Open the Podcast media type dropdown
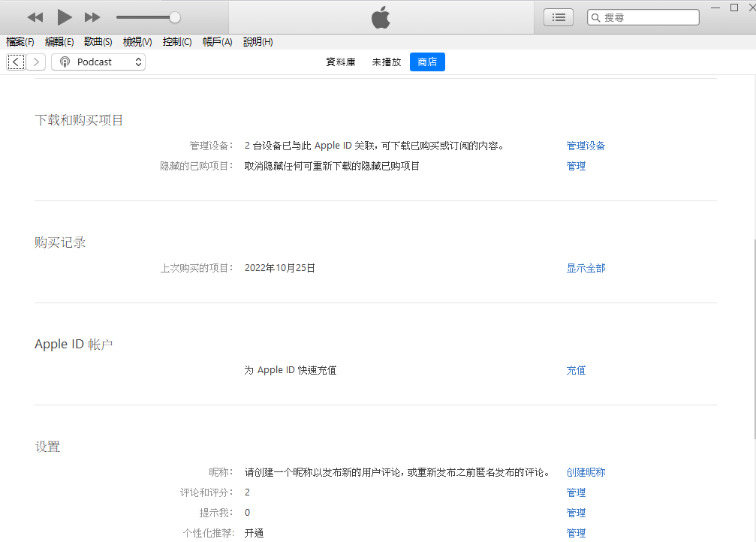The image size is (756, 542). pyautogui.click(x=98, y=62)
